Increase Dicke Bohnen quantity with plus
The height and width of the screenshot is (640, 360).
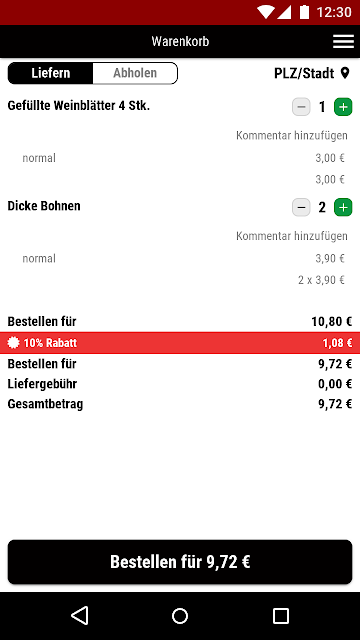(x=343, y=208)
